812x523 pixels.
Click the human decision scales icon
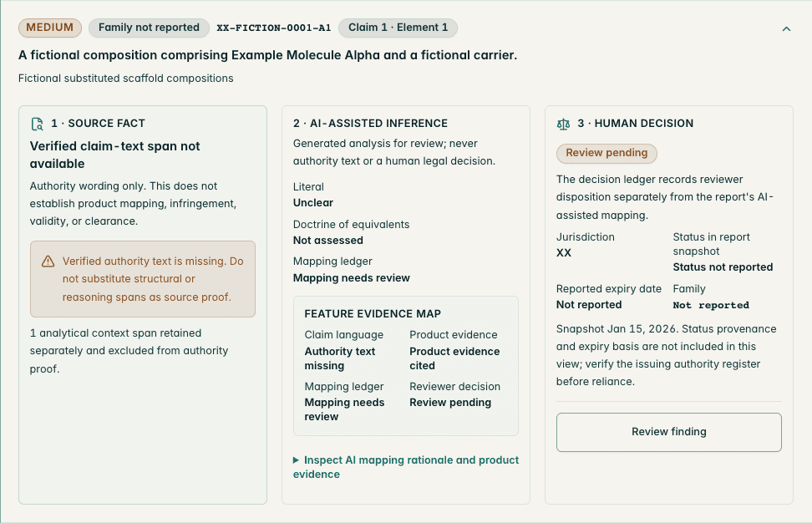coord(563,124)
